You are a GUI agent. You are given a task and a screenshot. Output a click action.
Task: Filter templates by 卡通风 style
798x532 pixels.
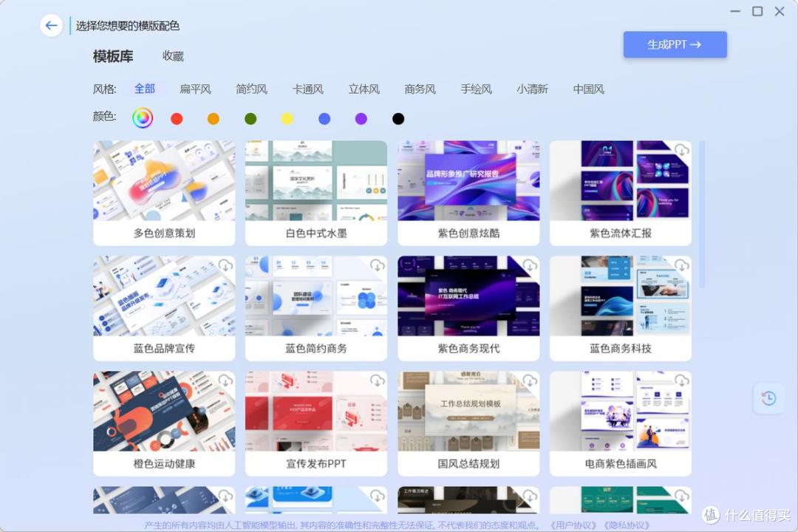(308, 89)
